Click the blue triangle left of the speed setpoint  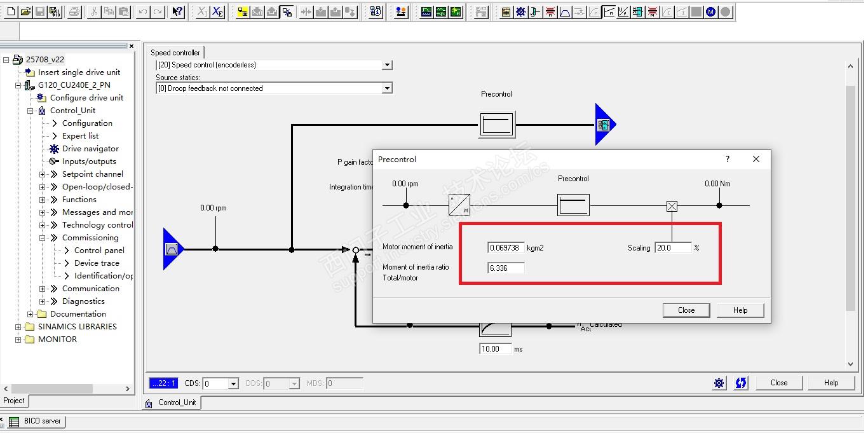173,249
